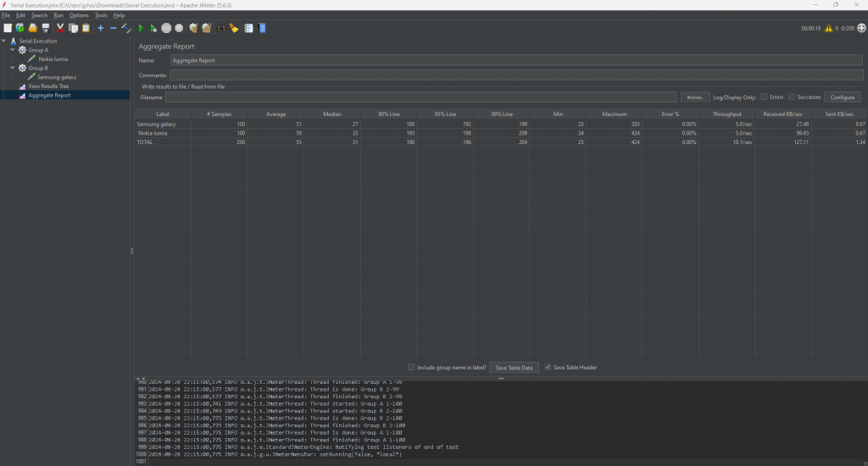Viewport: 868px width, 466px height.
Task: Click the Configure button
Action: pos(842,97)
